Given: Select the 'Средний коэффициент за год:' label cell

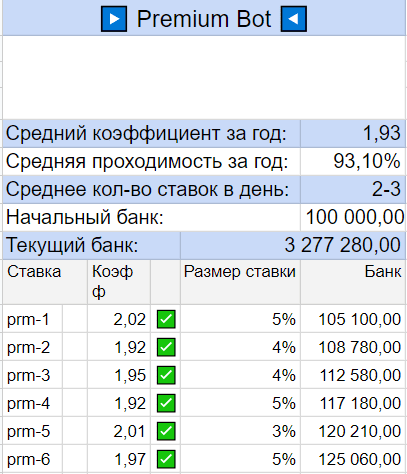Looking at the screenshot, I should point(151,133).
